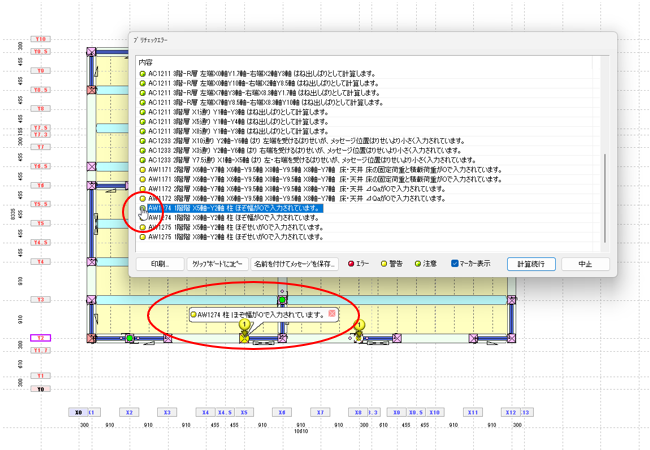Click the Y0 axis label
The height and width of the screenshot is (450, 650).
coord(41,389)
